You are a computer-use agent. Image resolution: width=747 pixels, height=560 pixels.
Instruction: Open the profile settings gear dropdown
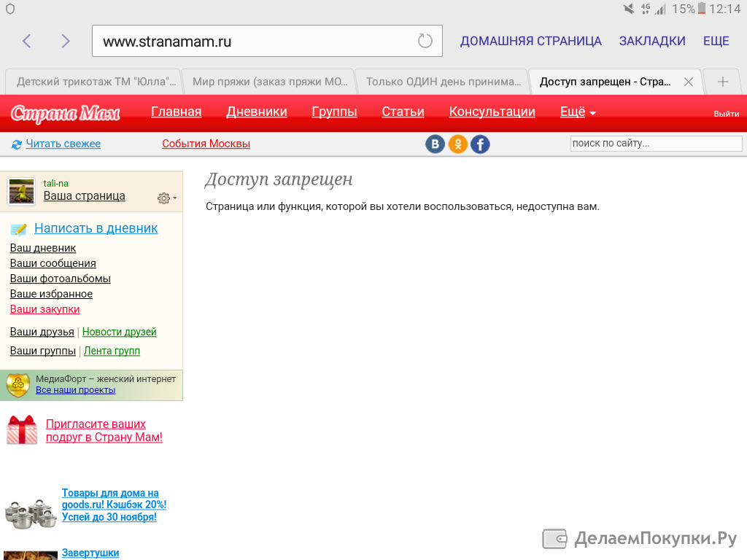pyautogui.click(x=167, y=198)
